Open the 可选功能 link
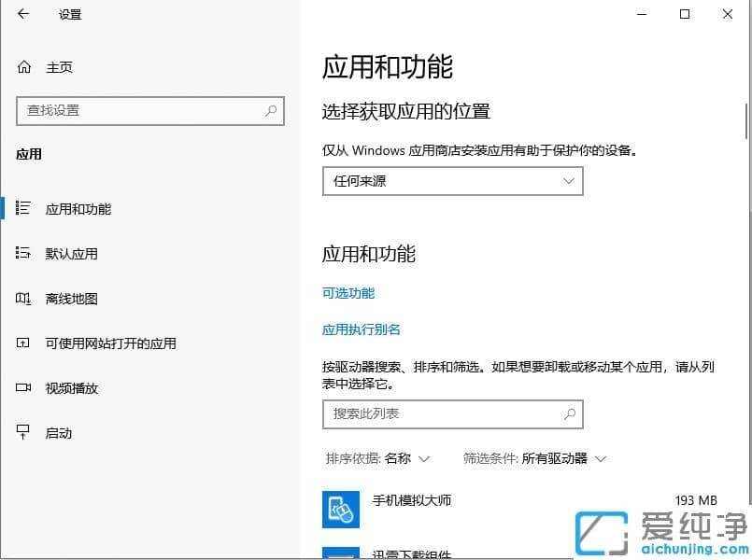752x560 pixels. (348, 292)
